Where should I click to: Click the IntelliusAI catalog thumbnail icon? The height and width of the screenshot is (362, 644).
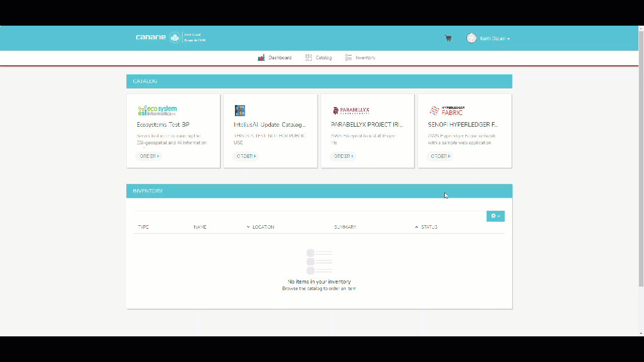240,111
